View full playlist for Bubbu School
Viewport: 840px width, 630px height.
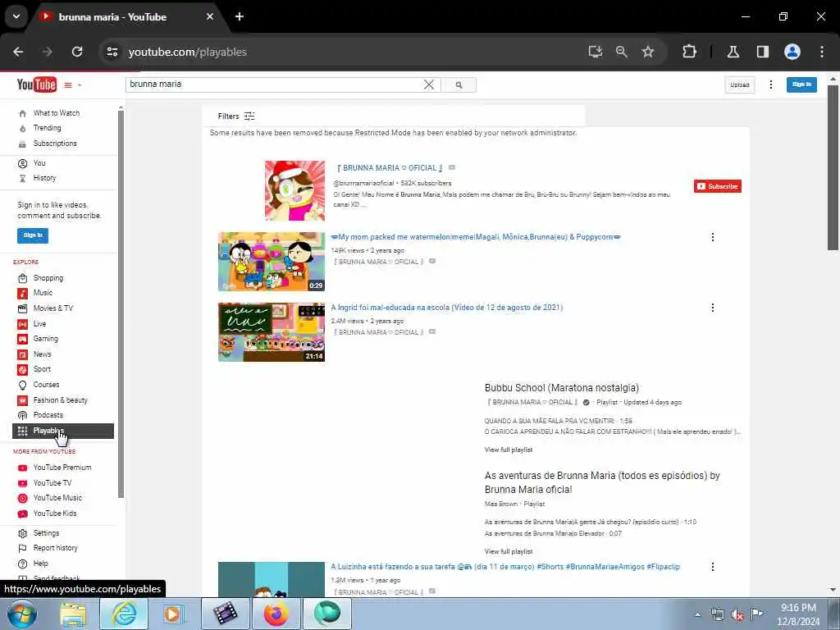click(509, 450)
